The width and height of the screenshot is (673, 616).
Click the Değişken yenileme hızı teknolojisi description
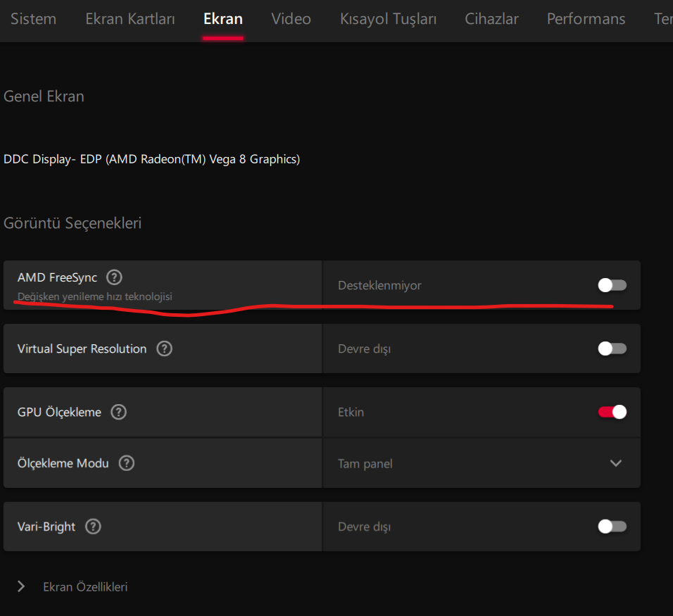(95, 296)
